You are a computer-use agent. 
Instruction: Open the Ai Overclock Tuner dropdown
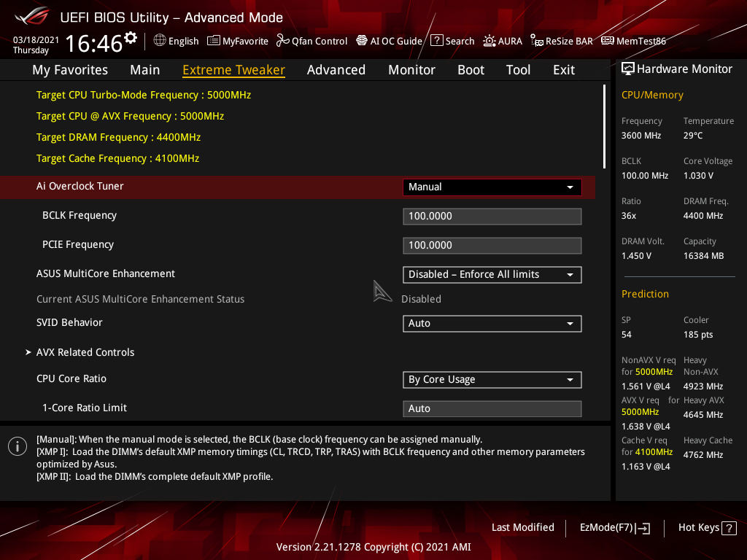492,187
